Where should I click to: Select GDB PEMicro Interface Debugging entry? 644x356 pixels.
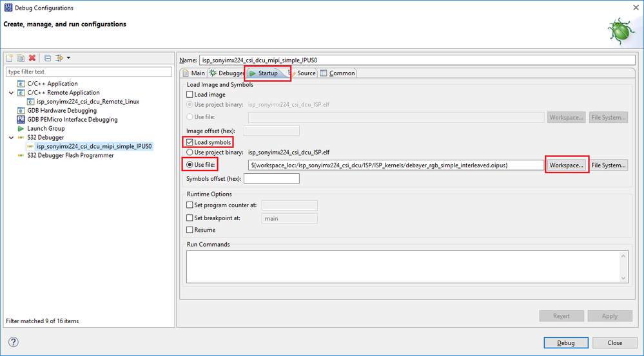click(72, 120)
